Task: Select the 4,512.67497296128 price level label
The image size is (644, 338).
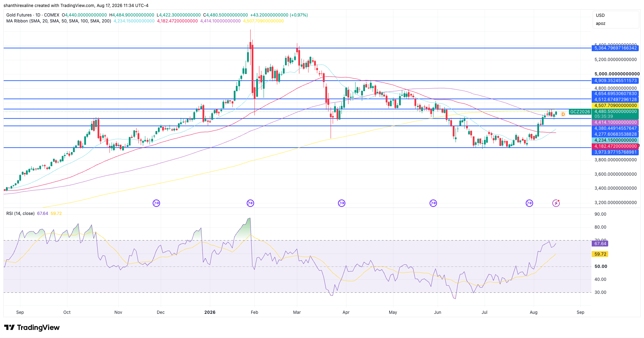Action: pyautogui.click(x=616, y=100)
